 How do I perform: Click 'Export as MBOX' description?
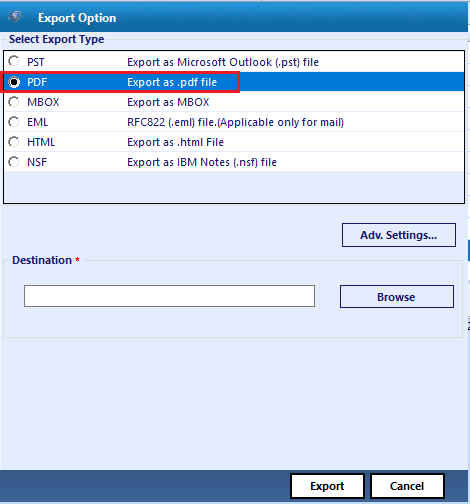tap(168, 102)
